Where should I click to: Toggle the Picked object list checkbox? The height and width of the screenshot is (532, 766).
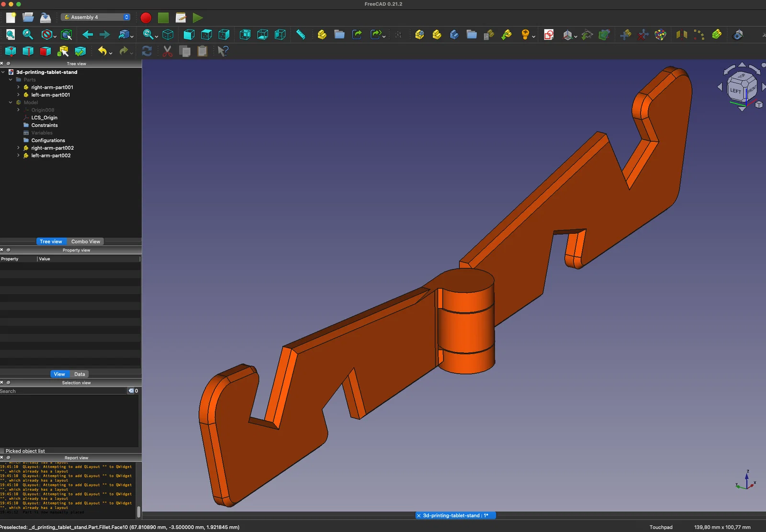pos(2,451)
